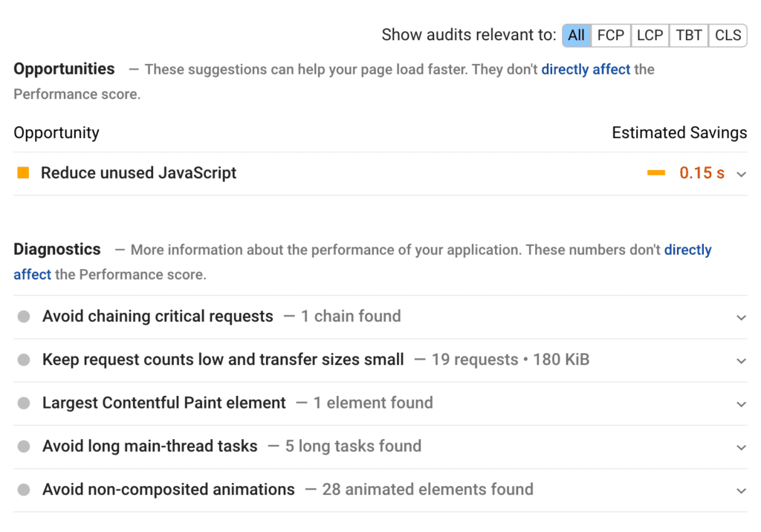Click the orange 0.15 s savings bar
The width and height of the screenshot is (761, 532).
[656, 173]
